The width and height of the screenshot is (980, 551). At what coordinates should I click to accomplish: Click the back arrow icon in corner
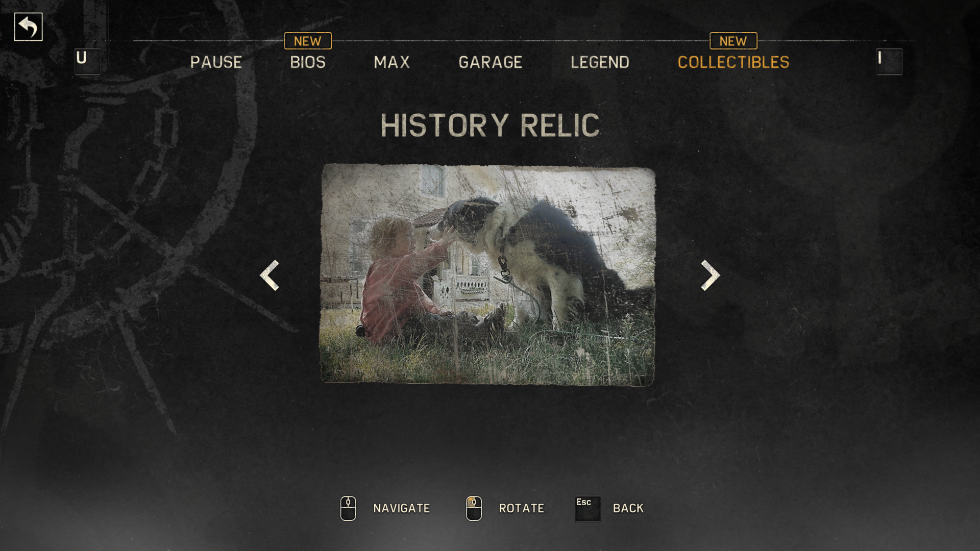[28, 27]
